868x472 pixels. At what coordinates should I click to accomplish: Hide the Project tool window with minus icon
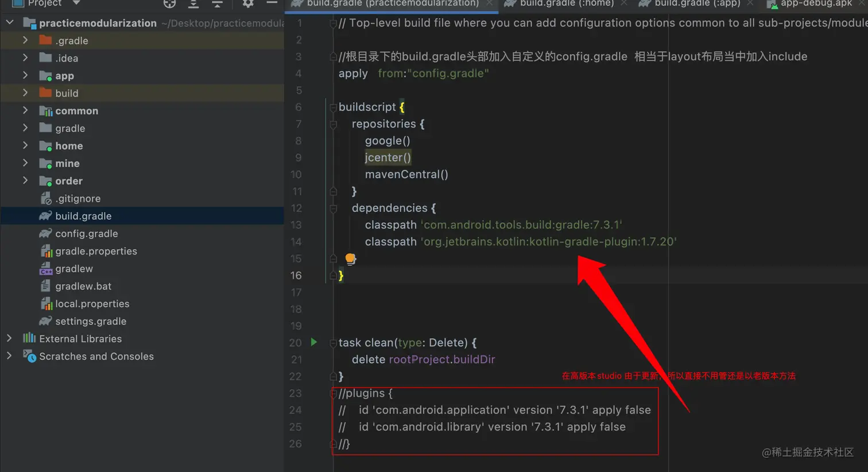pos(272,3)
